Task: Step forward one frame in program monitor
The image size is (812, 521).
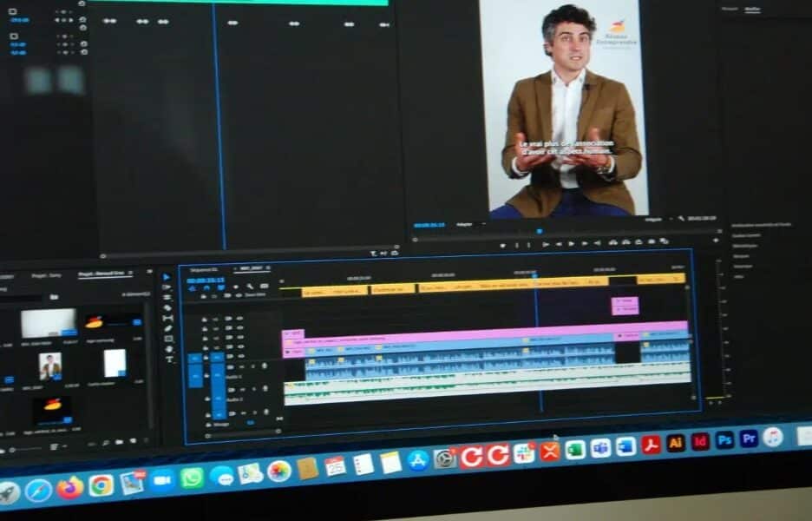Action: click(585, 243)
